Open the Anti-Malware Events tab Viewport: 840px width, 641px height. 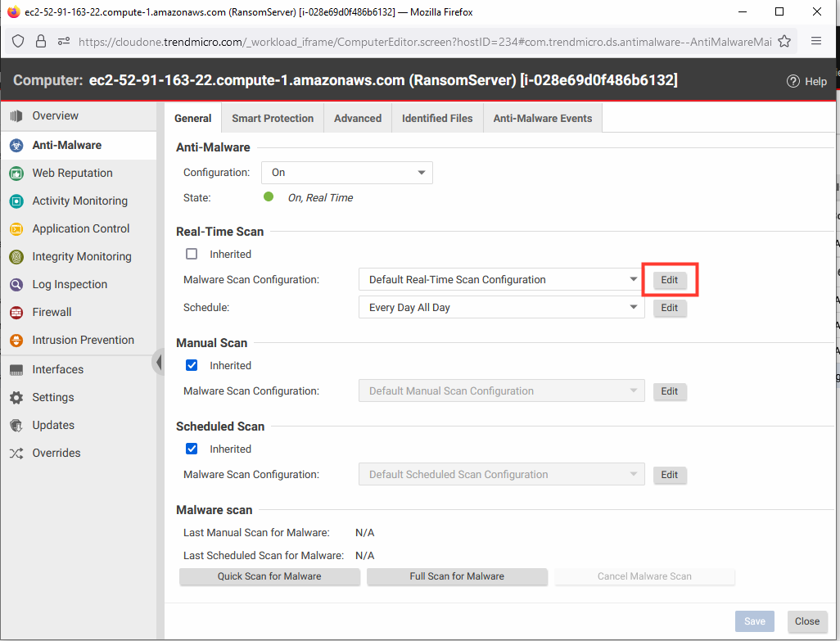coord(543,119)
